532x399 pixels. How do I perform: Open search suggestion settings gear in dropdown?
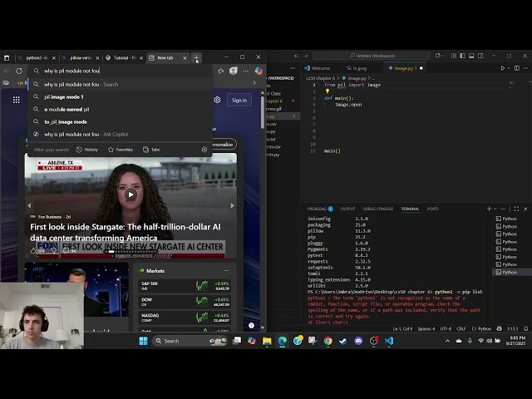(204, 150)
